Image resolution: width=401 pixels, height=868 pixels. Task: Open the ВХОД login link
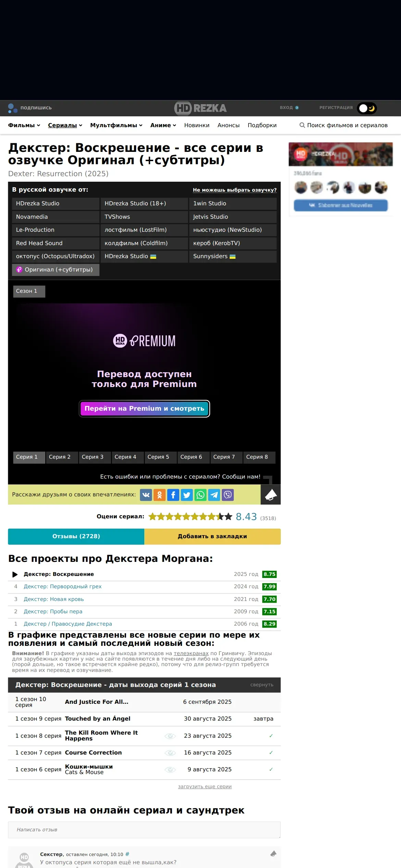[289, 108]
